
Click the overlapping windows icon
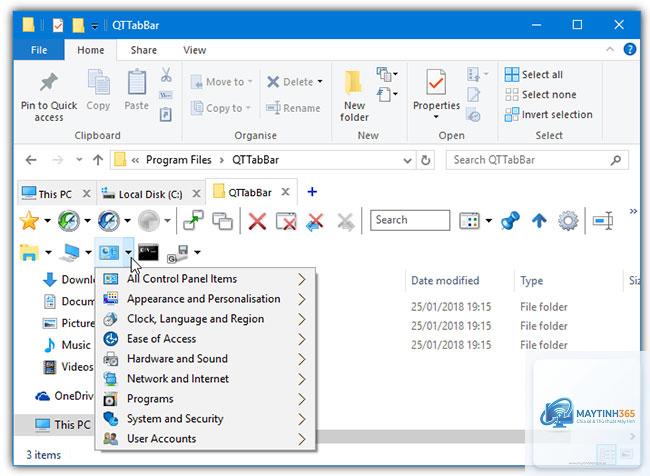(x=223, y=221)
